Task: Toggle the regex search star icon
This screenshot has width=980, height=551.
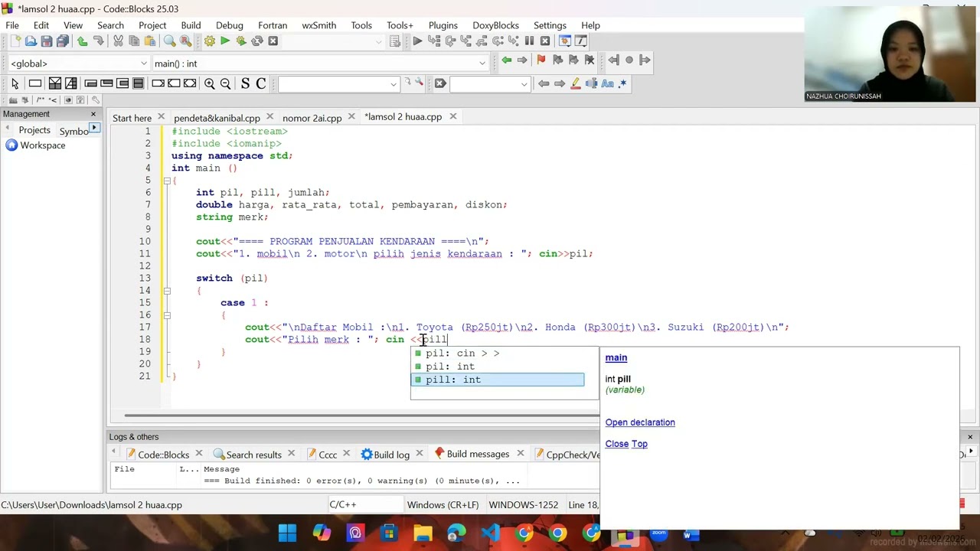Action: click(622, 83)
